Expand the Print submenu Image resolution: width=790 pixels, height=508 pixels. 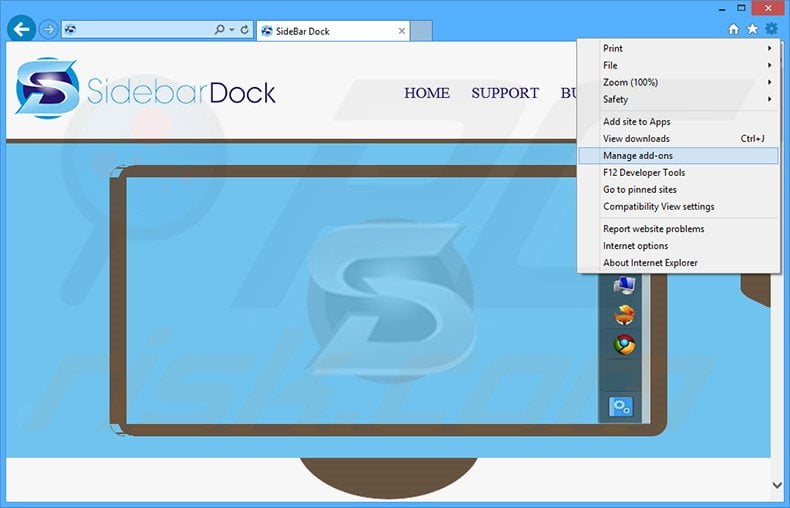678,48
